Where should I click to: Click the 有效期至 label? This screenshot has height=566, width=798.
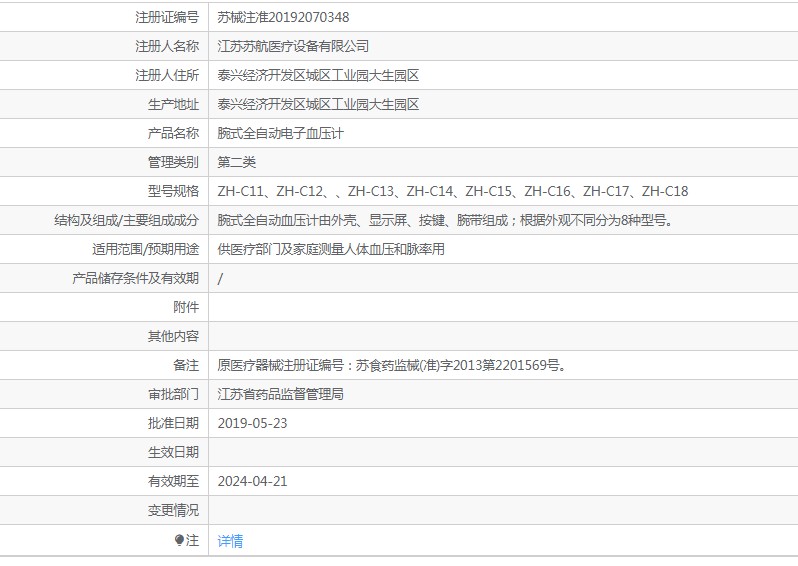(173, 482)
